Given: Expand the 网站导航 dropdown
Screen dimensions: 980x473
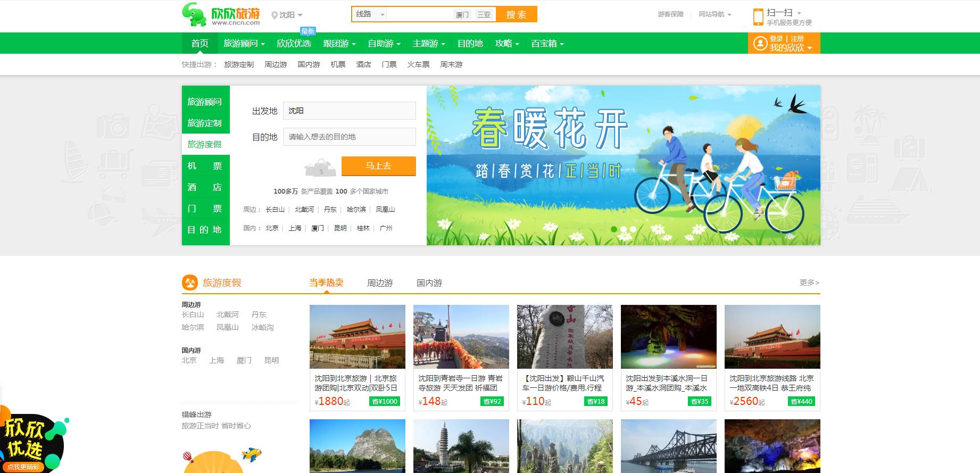Looking at the screenshot, I should (715, 14).
